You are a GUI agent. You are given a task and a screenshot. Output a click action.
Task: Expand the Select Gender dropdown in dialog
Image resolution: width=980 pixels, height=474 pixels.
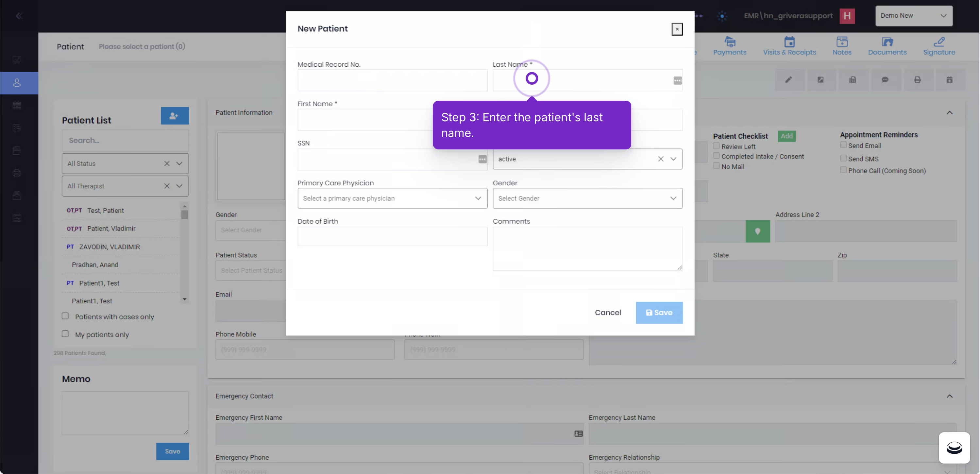pyautogui.click(x=587, y=198)
